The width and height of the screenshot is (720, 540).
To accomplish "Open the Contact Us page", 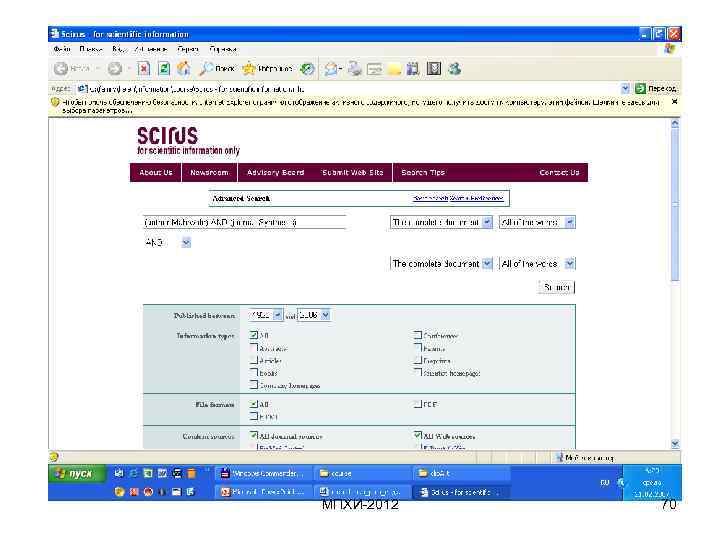I will (x=559, y=173).
